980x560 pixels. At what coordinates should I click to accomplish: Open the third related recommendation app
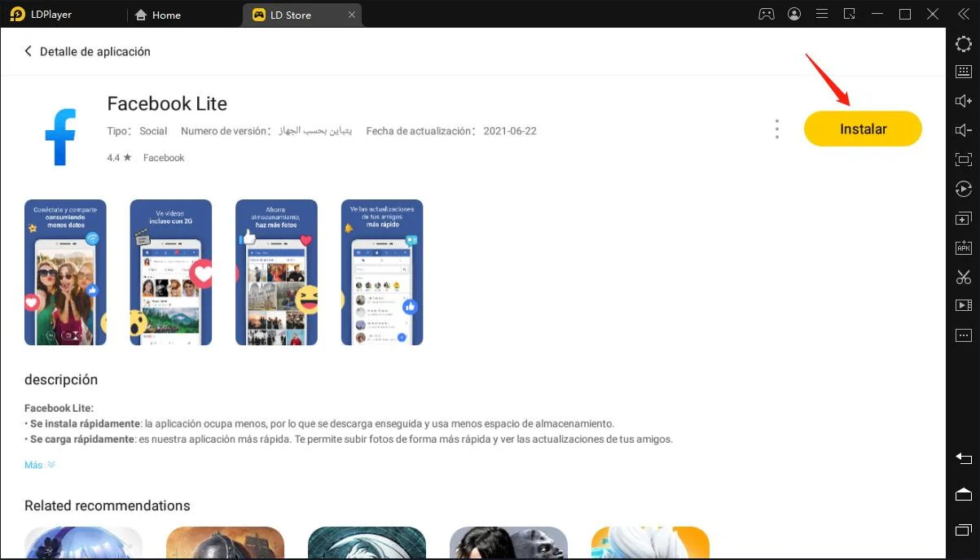[367, 543]
